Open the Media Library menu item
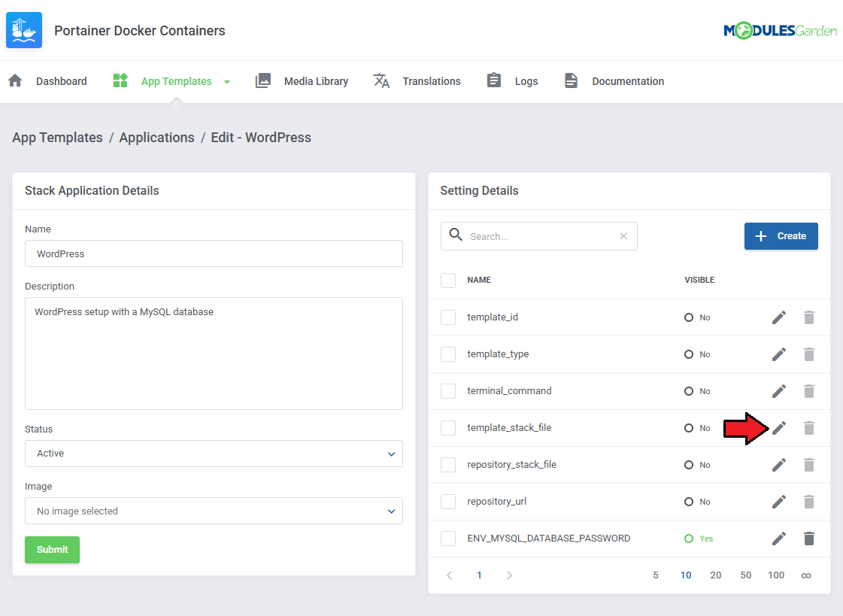 [316, 81]
